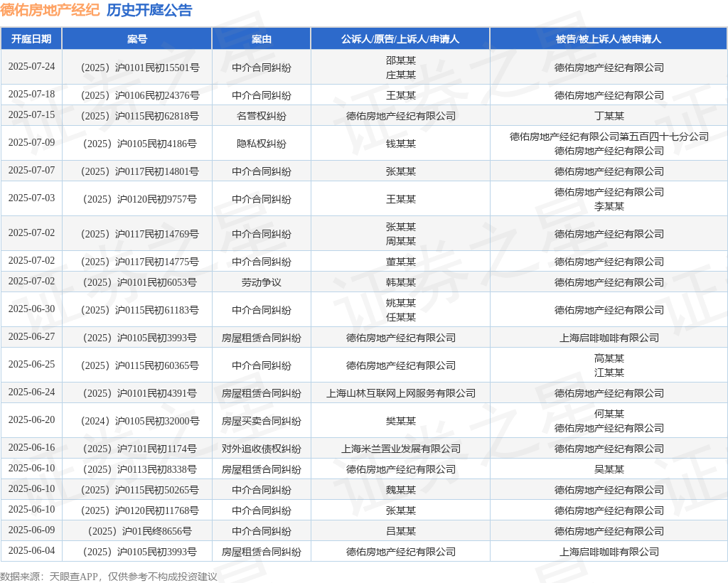Click case number 沪0117民初14769号
The image size is (728, 583).
point(140,235)
